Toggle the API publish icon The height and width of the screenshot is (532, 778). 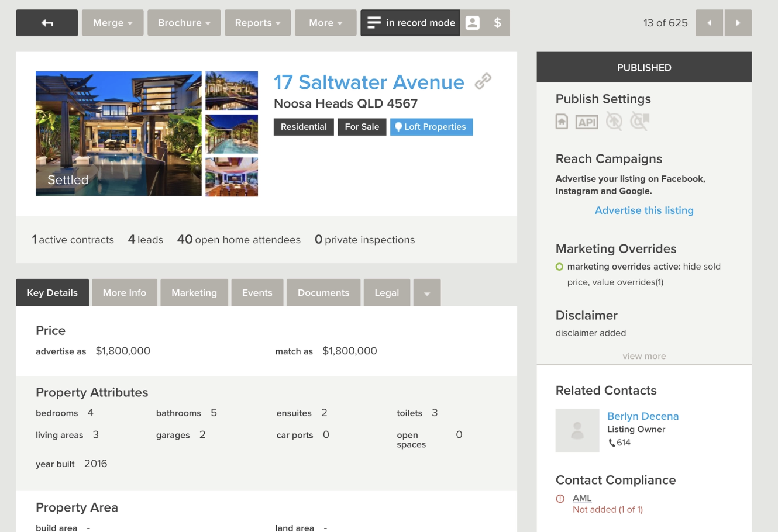click(x=587, y=122)
